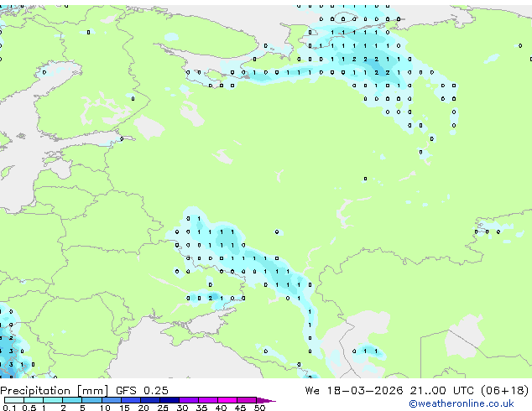Click the 10–15 mm legend color swatch
The image size is (532, 411).
pyautogui.click(x=111, y=400)
